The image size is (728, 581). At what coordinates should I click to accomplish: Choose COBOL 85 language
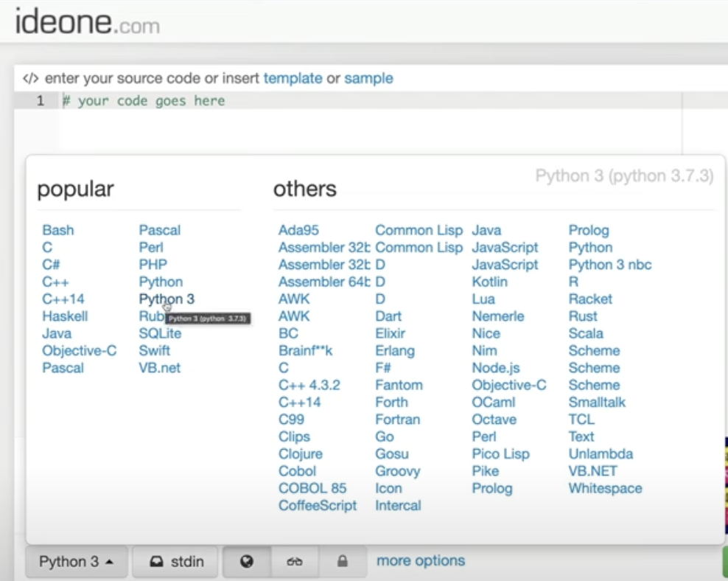coord(312,488)
